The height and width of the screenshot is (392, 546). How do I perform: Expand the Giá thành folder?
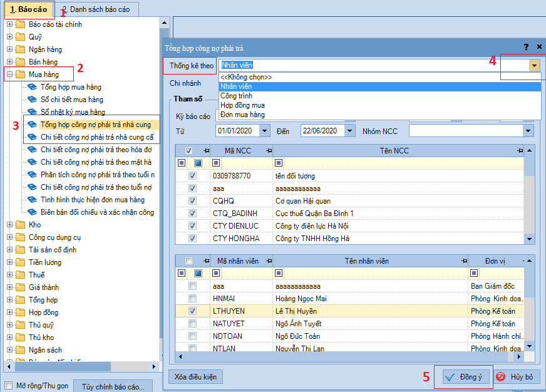[10, 287]
